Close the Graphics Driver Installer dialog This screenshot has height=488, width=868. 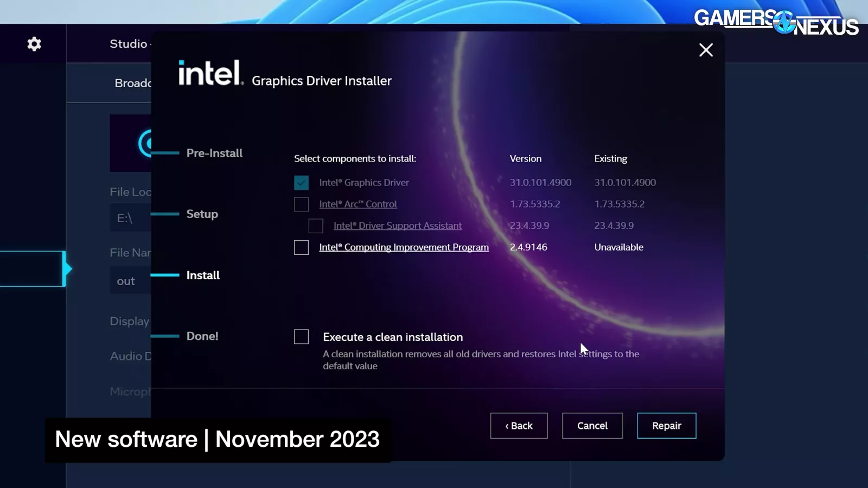[x=706, y=50]
